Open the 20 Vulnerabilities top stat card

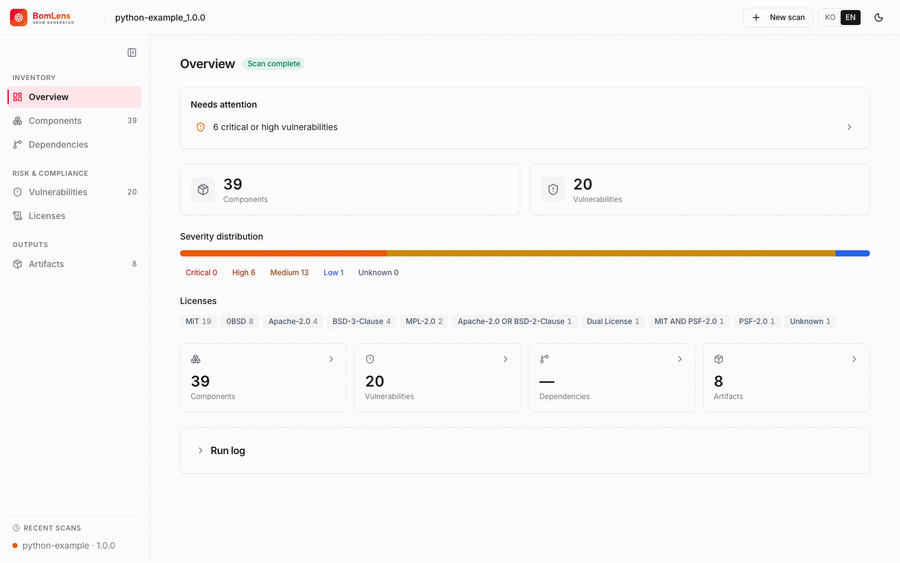(x=700, y=189)
